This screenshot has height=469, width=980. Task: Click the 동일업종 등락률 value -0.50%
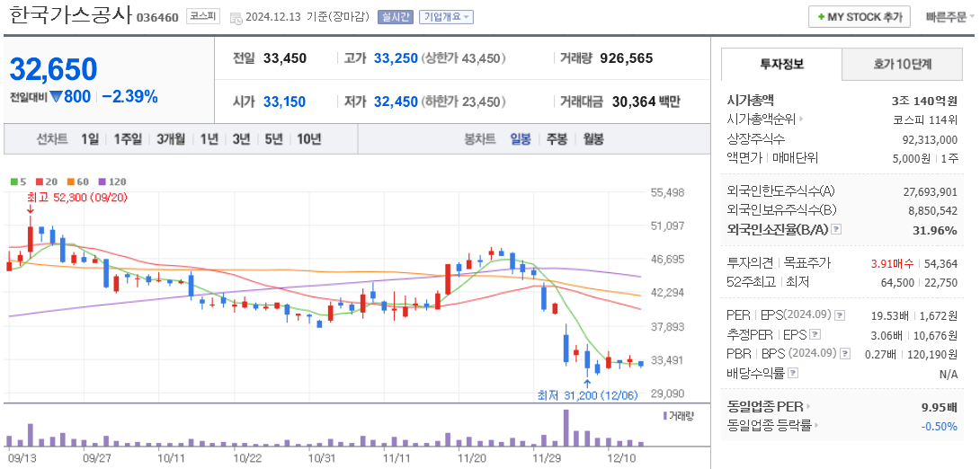[940, 427]
